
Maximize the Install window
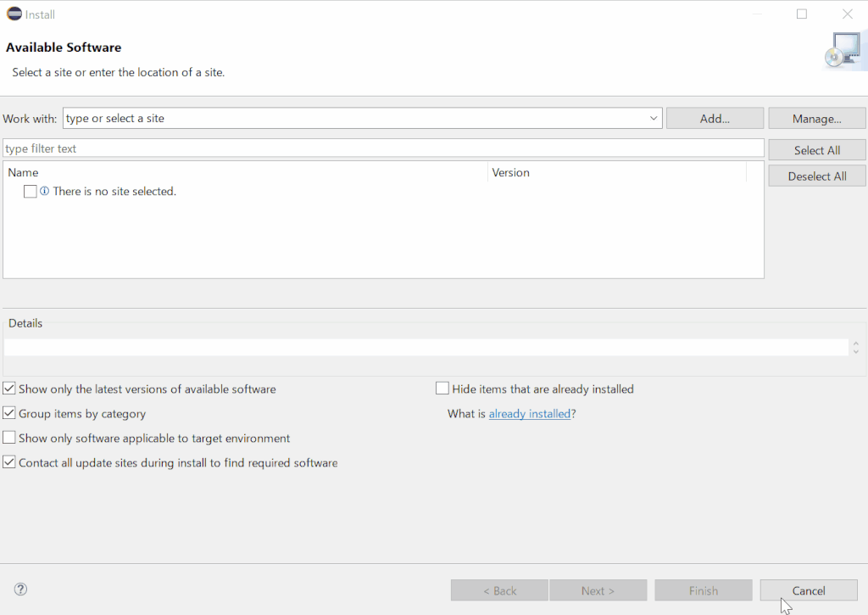coord(802,14)
